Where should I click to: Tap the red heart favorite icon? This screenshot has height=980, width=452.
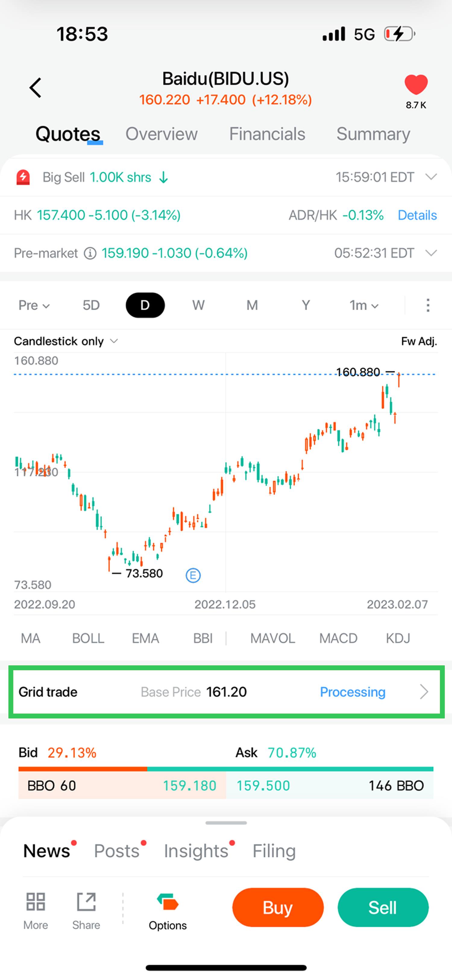coord(416,84)
